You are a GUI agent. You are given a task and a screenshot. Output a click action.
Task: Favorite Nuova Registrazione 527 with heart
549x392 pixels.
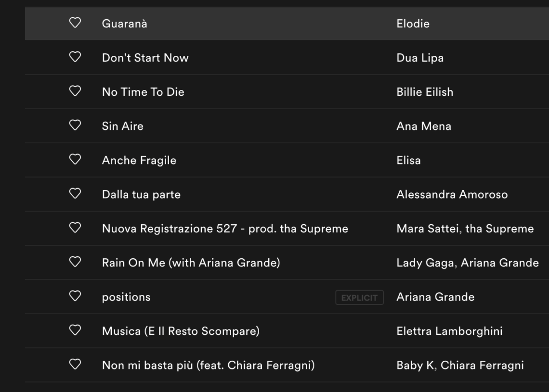tap(74, 228)
